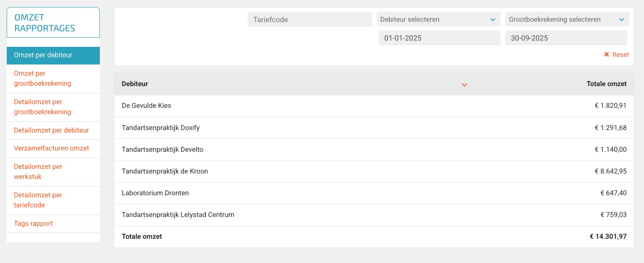The height and width of the screenshot is (263, 644).
Task: Open Detailomzet per werkstuk report
Action: (38, 172)
